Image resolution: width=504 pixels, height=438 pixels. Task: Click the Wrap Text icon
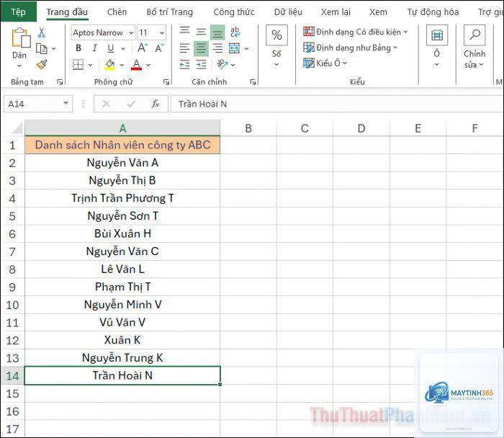235,32
